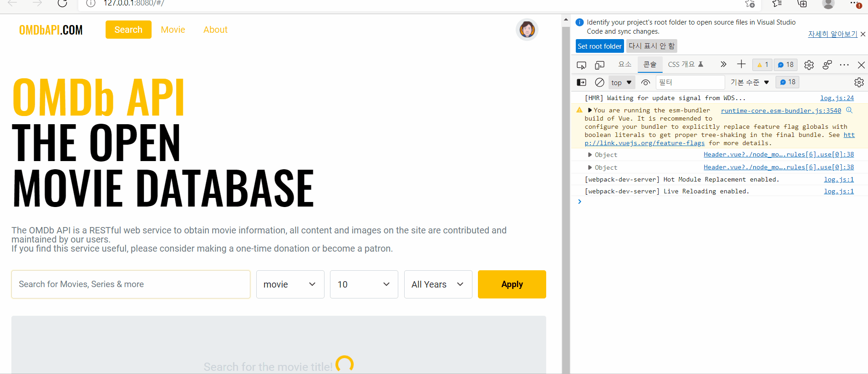Open the top JavaScript context dropdown

[x=622, y=82]
